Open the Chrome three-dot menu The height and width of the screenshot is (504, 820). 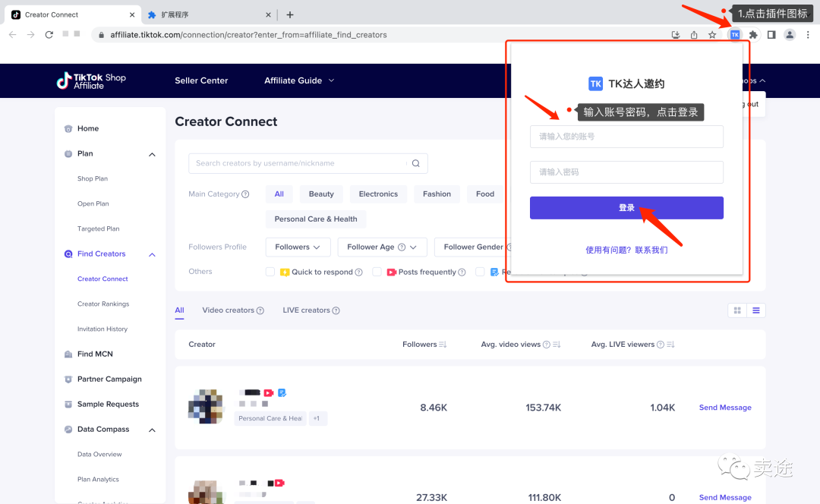(808, 34)
